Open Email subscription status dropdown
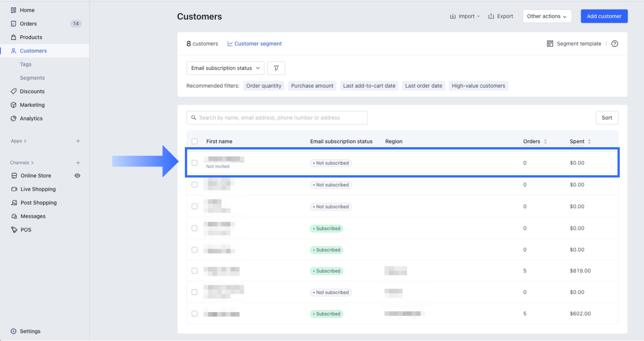644x341 pixels. (225, 68)
